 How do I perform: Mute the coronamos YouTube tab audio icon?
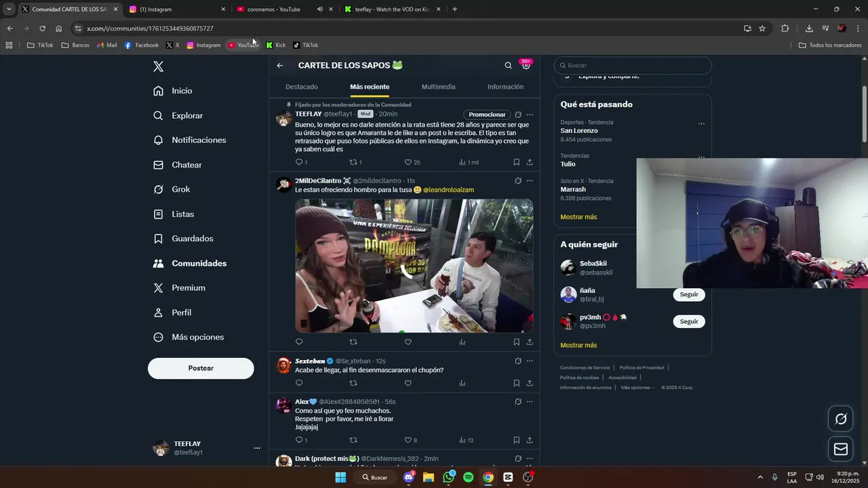pos(319,9)
